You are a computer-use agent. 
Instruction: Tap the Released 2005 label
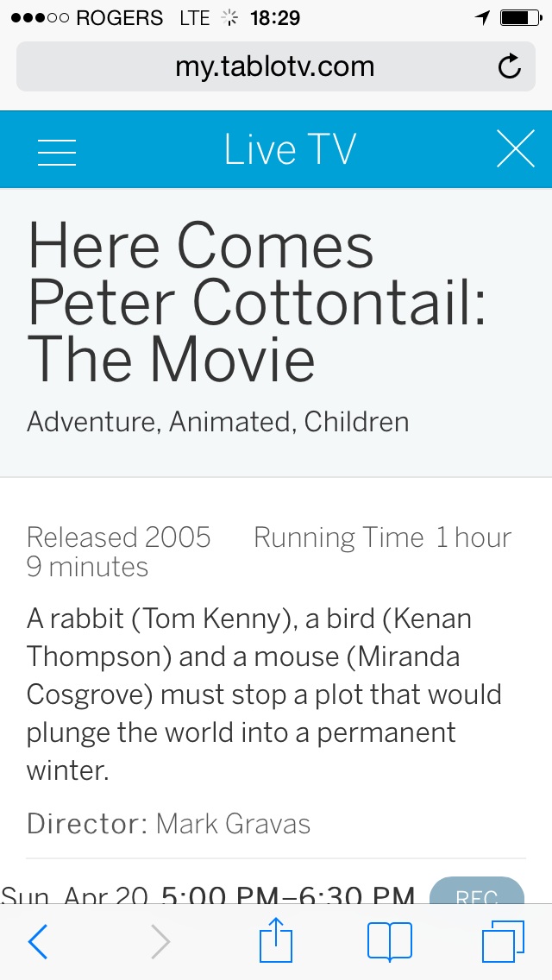(x=119, y=537)
